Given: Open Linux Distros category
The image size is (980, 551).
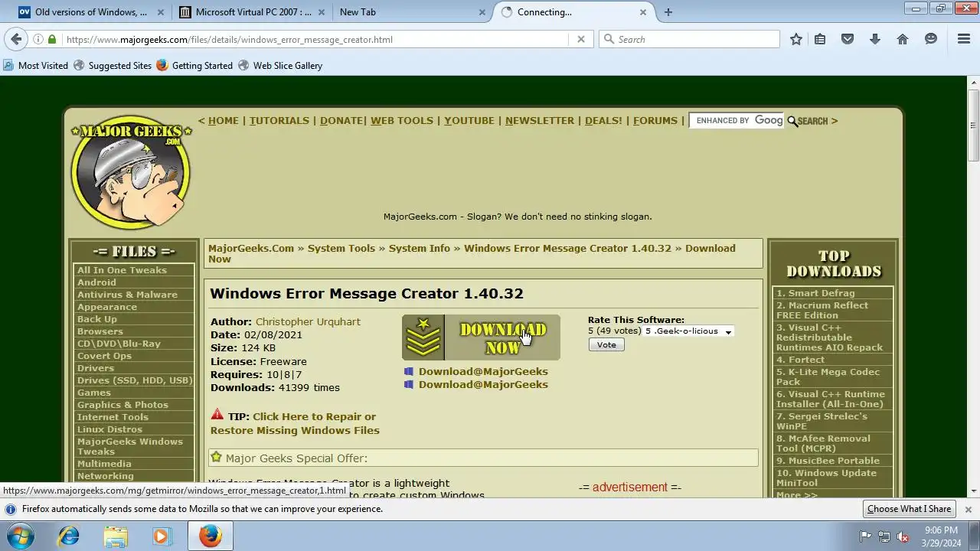Looking at the screenshot, I should click(109, 429).
